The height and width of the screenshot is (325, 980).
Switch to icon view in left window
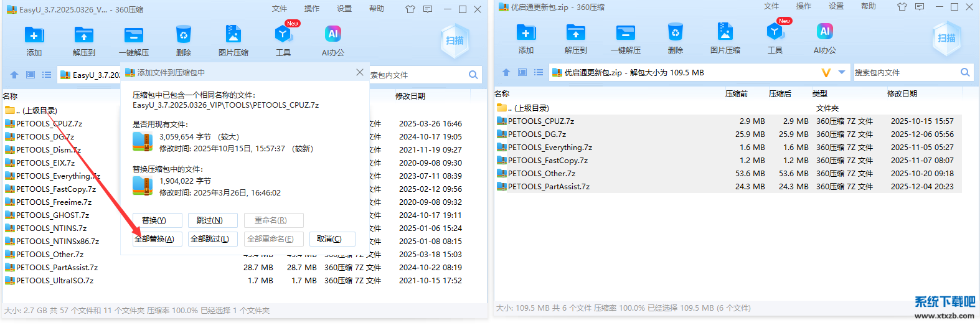click(x=31, y=75)
